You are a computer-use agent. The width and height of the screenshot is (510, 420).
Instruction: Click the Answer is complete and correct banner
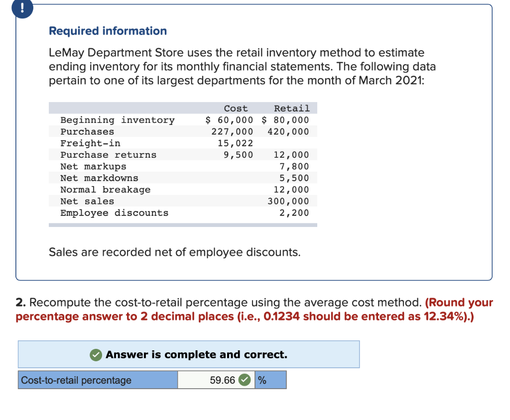189,354
